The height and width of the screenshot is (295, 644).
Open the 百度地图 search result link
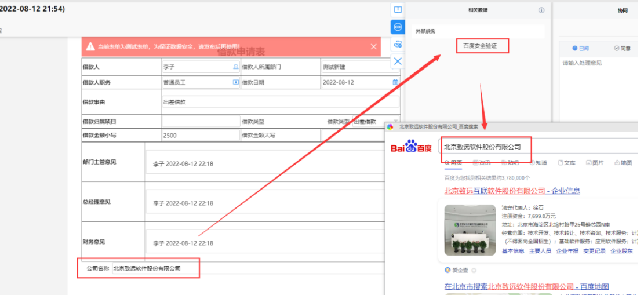(526, 286)
